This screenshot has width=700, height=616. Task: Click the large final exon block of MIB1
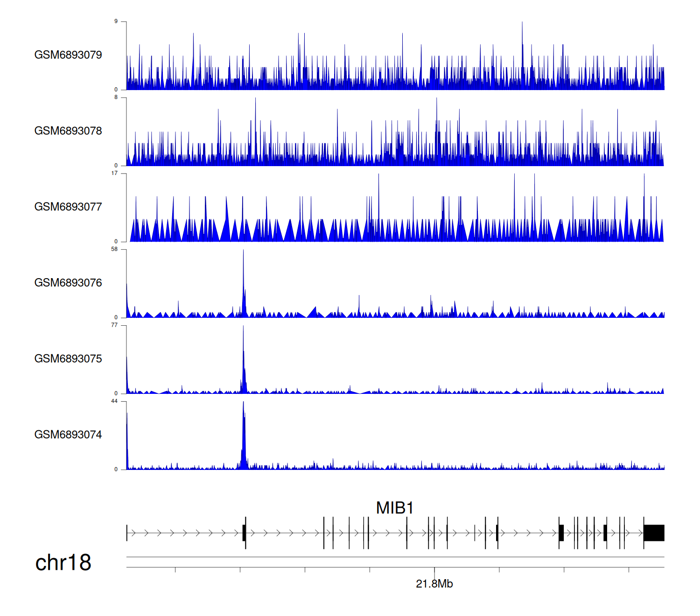(654, 533)
